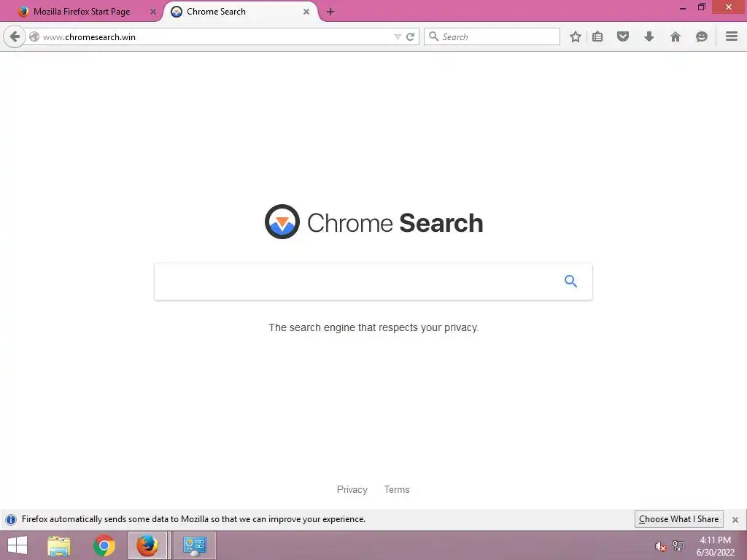
Task: Focus the toolbar Search field
Action: tap(492, 36)
